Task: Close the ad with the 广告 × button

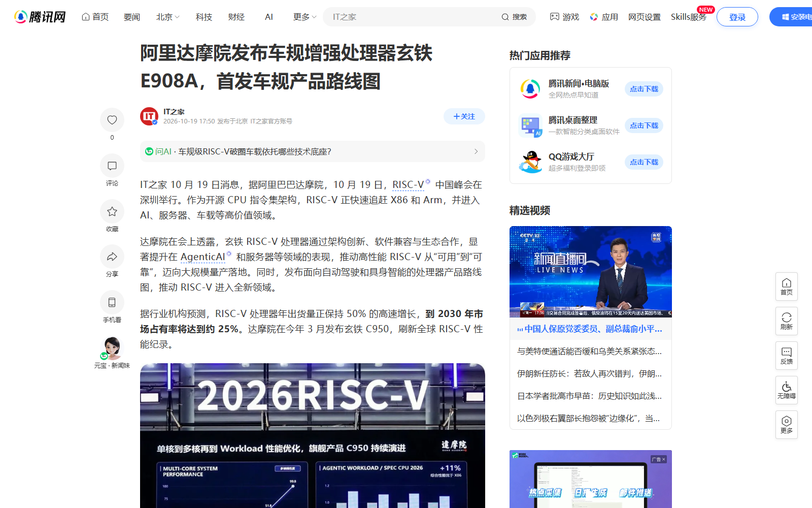Action: point(659,459)
